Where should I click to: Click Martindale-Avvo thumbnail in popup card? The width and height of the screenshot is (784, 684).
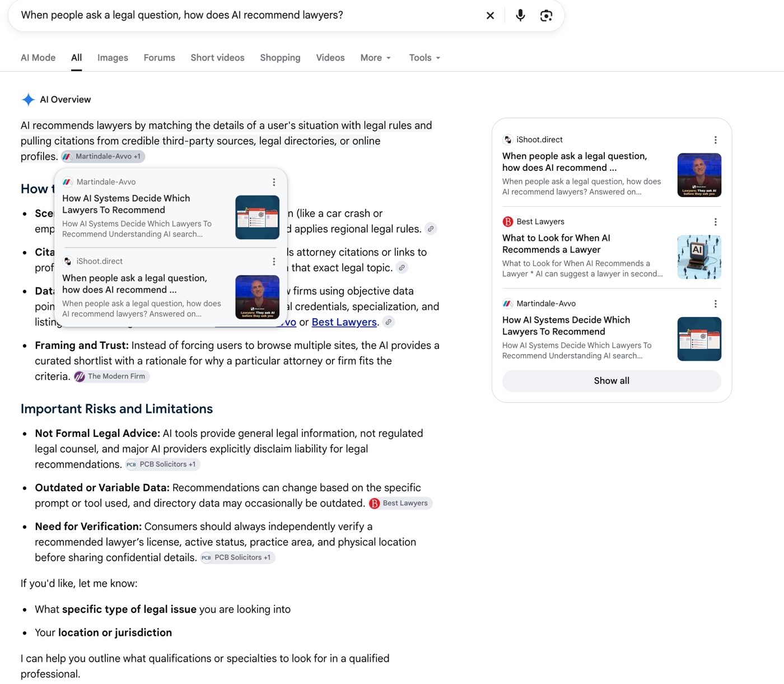pyautogui.click(x=258, y=217)
